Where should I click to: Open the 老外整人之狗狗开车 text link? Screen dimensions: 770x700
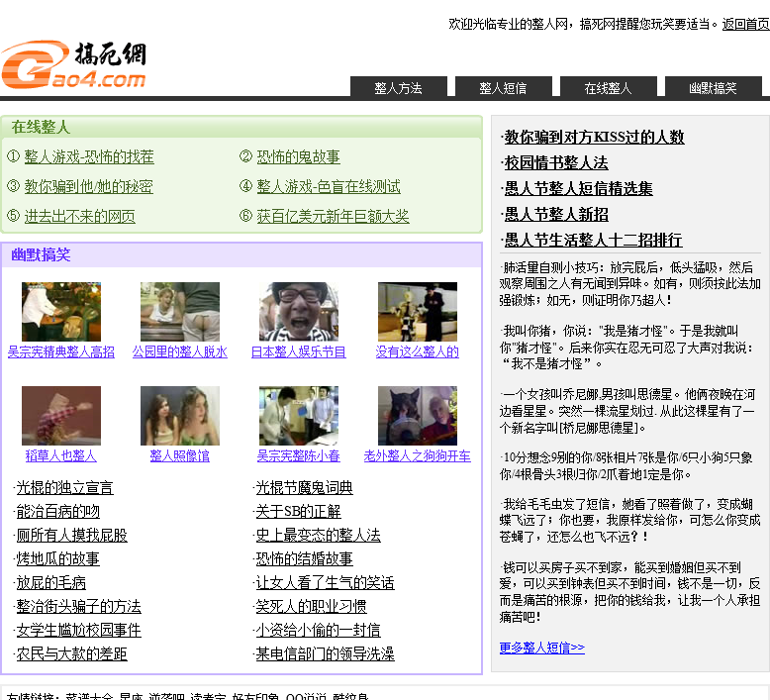[x=418, y=455]
